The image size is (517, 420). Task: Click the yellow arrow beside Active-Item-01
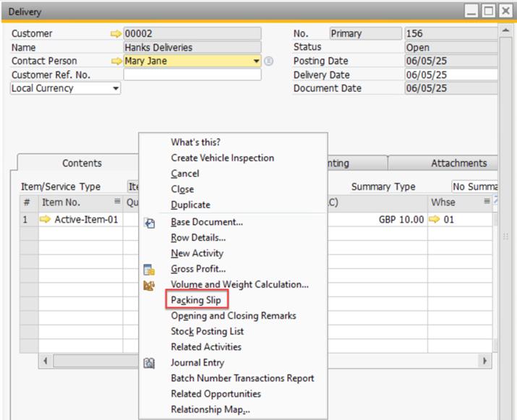(x=46, y=220)
